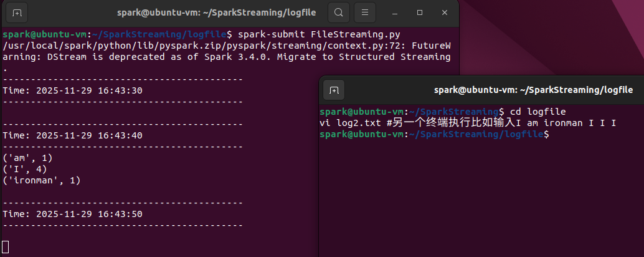Close the left terminal window

pos(445,12)
